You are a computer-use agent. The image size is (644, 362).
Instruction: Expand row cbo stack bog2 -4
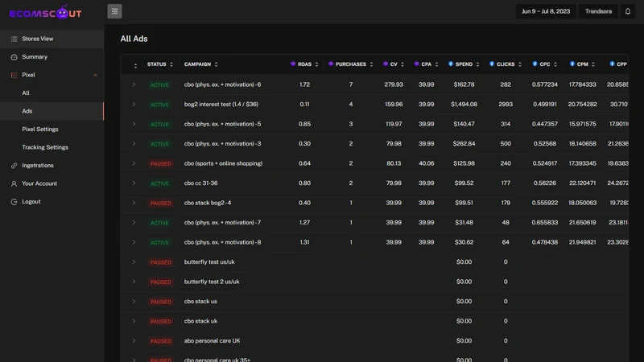point(134,203)
